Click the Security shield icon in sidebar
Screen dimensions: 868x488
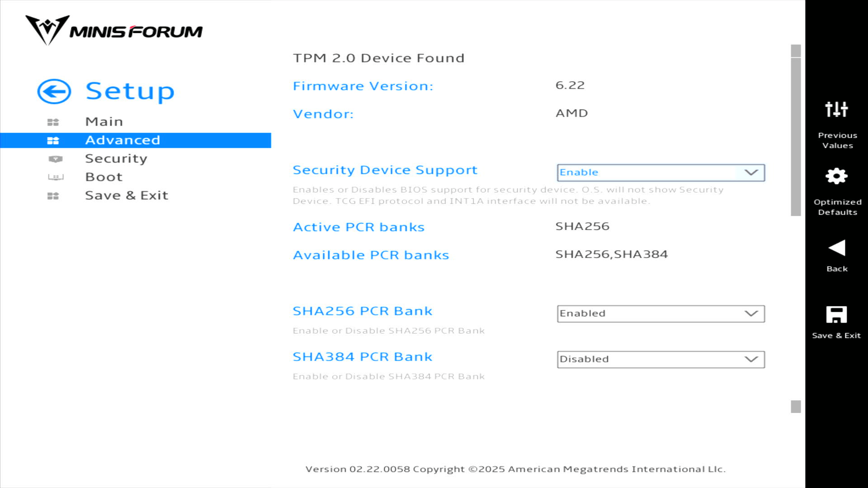coord(56,159)
